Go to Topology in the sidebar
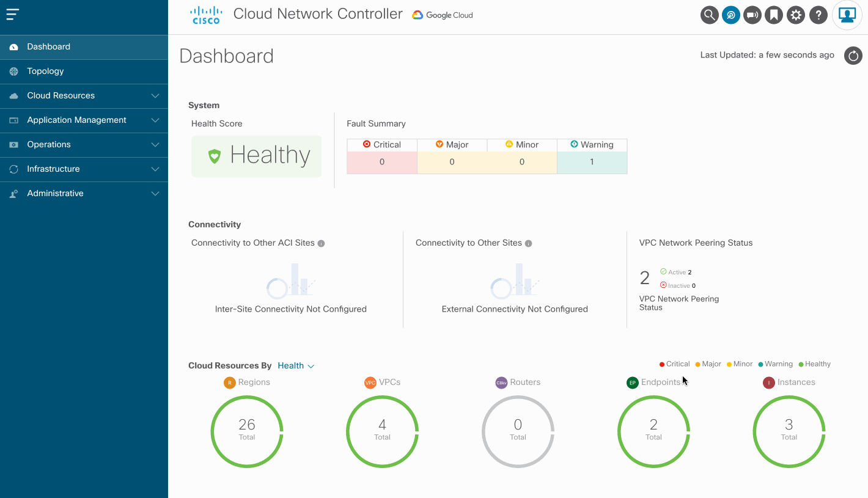 pyautogui.click(x=45, y=71)
